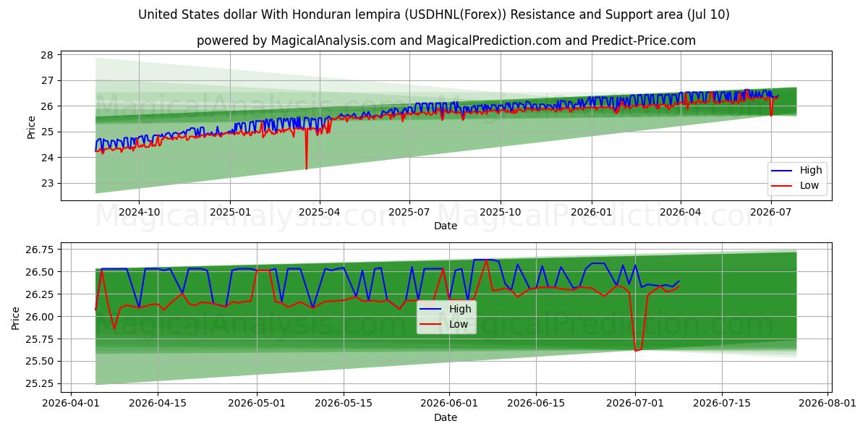Click the '2026-06-15' tick on lower chart
The height and width of the screenshot is (434, 868).
(536, 404)
